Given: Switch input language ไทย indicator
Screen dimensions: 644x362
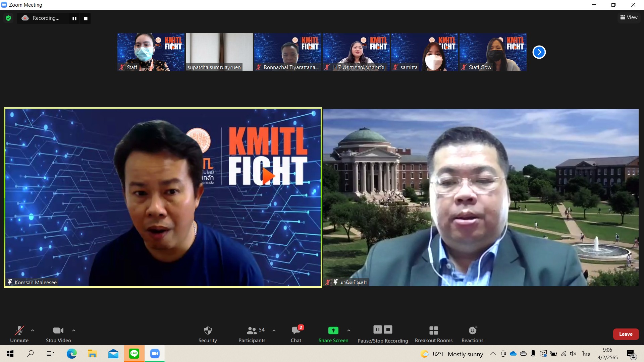Looking at the screenshot, I should pos(586,354).
